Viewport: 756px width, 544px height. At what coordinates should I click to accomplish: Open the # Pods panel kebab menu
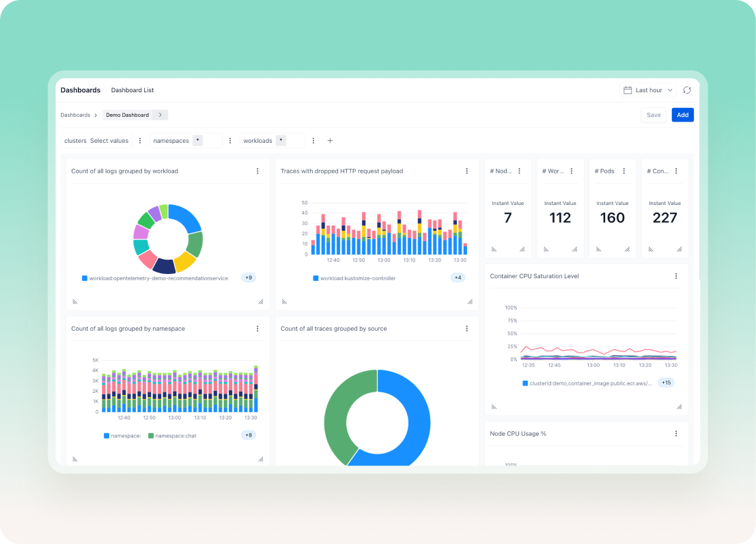624,172
